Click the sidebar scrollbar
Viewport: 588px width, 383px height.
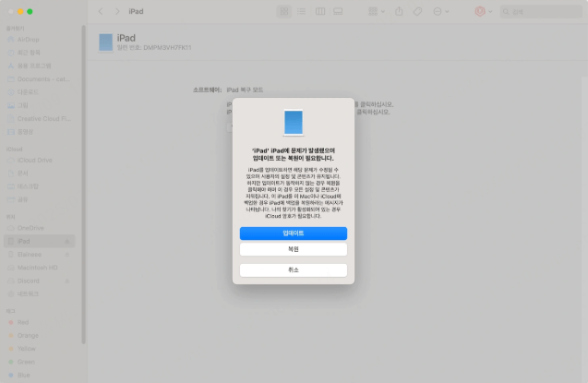[83, 185]
